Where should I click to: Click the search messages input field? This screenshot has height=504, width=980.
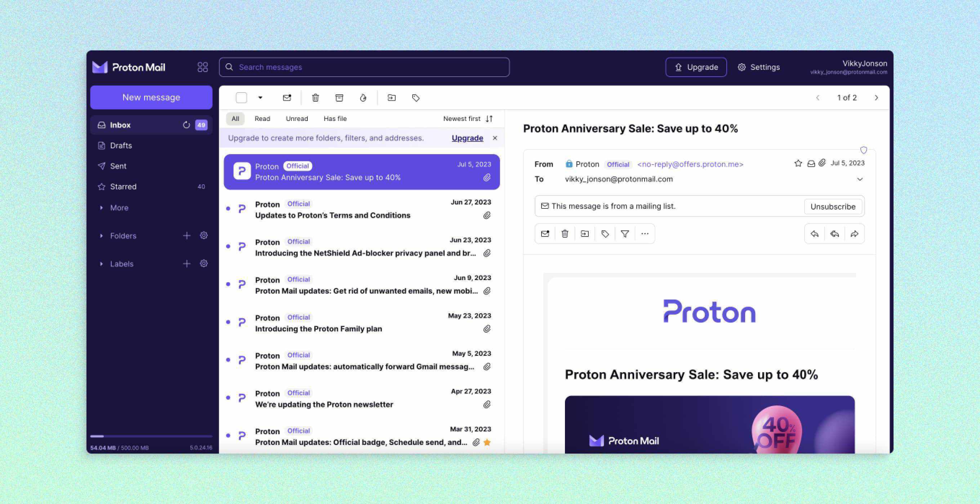point(364,66)
